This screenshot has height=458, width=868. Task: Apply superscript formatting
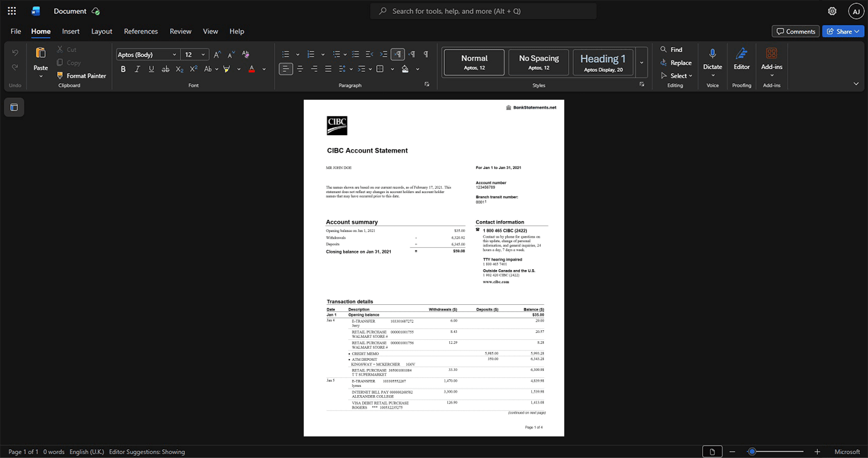point(194,69)
